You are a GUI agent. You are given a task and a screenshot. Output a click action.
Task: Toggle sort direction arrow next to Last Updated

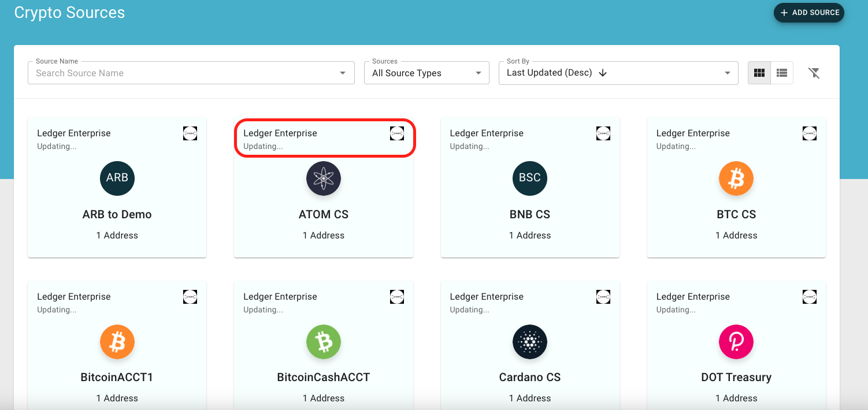pos(603,73)
